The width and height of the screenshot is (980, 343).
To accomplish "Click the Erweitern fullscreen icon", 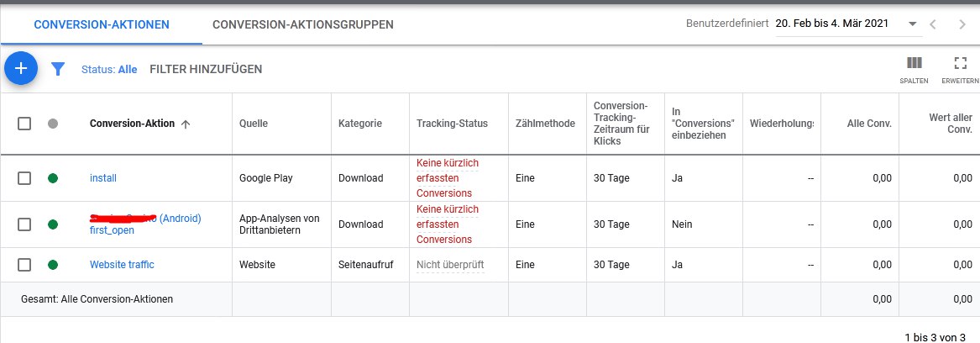I will click(961, 63).
